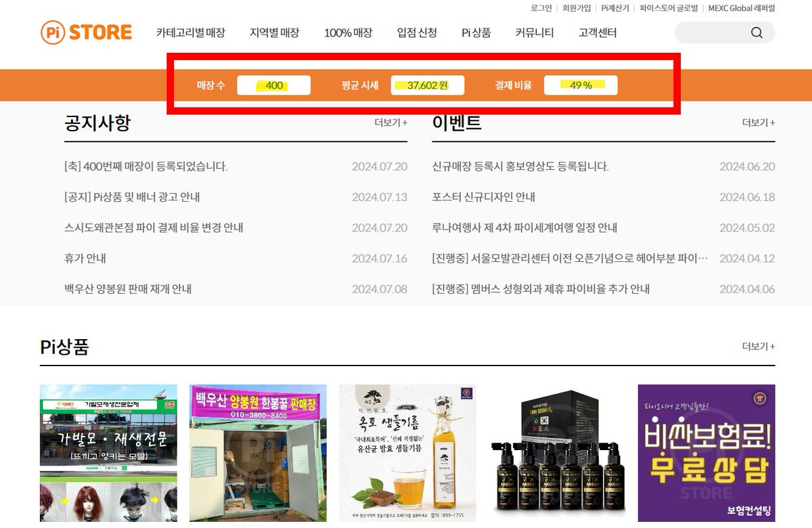812x528 pixels.
Task: Click the 이벤트 section heading
Action: [x=457, y=123]
